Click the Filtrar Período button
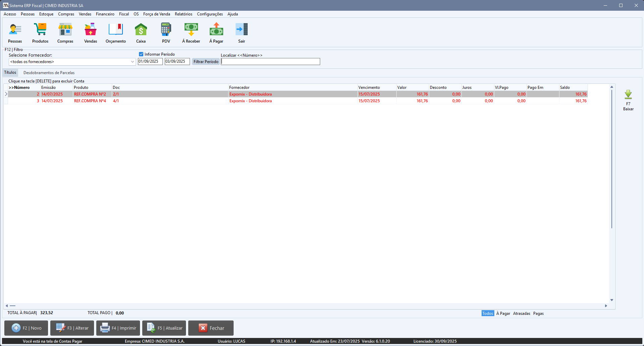This screenshot has height=346, width=644. (206, 62)
